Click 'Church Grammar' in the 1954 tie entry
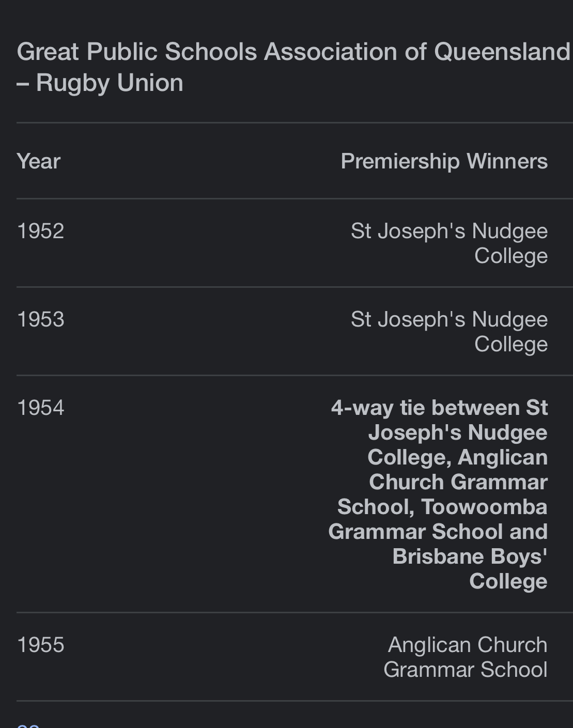 (458, 482)
